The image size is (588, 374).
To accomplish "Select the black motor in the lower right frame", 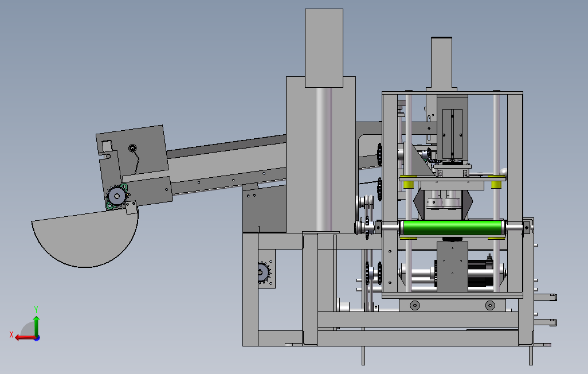I will (480, 273).
